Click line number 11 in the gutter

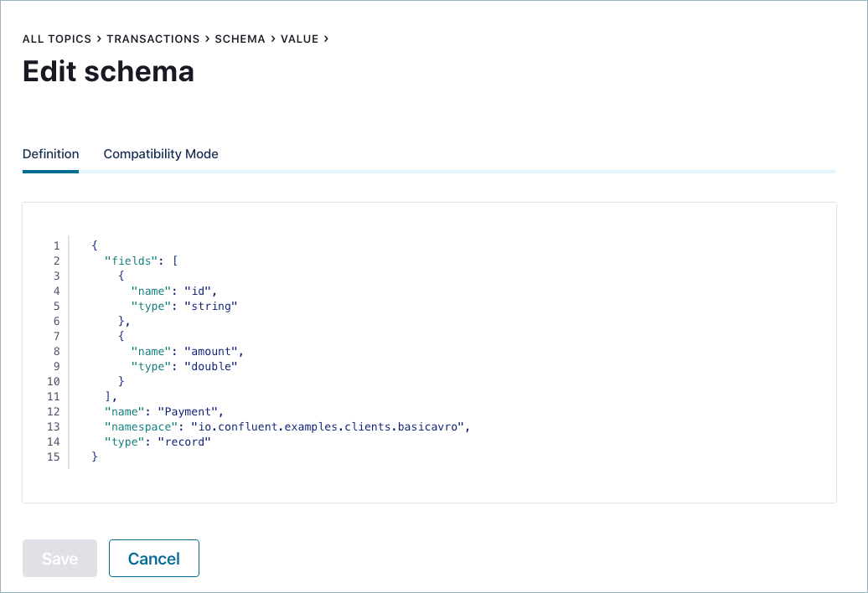[x=54, y=397]
